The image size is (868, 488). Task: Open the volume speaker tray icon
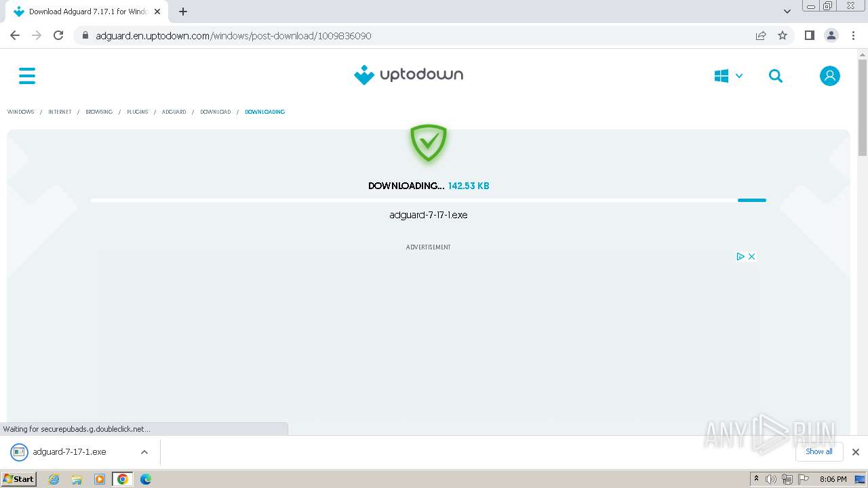coord(771,479)
